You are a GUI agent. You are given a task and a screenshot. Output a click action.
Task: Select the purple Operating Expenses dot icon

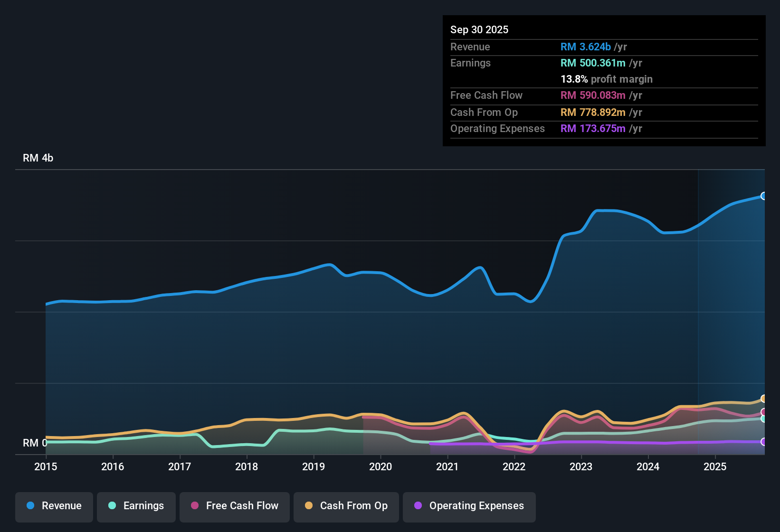click(x=418, y=506)
